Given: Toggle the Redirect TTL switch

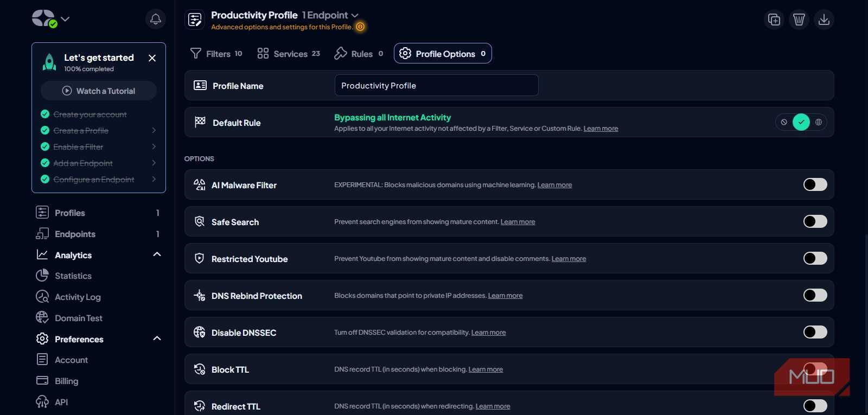Looking at the screenshot, I should (815, 406).
